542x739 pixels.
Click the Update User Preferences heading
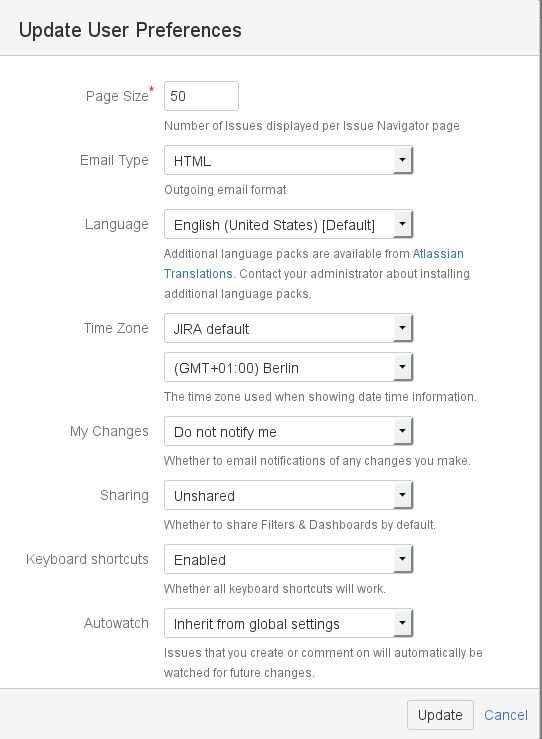[x=130, y=30]
